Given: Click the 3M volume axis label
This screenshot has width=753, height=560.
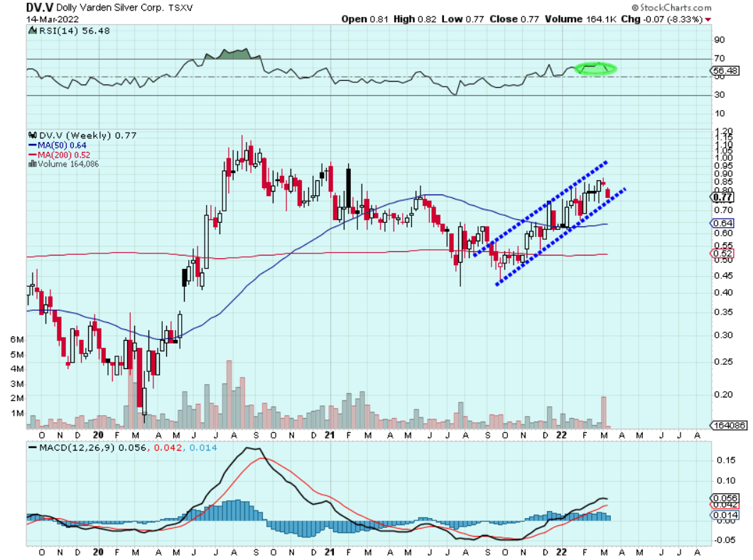Looking at the screenshot, I should 17,384.
